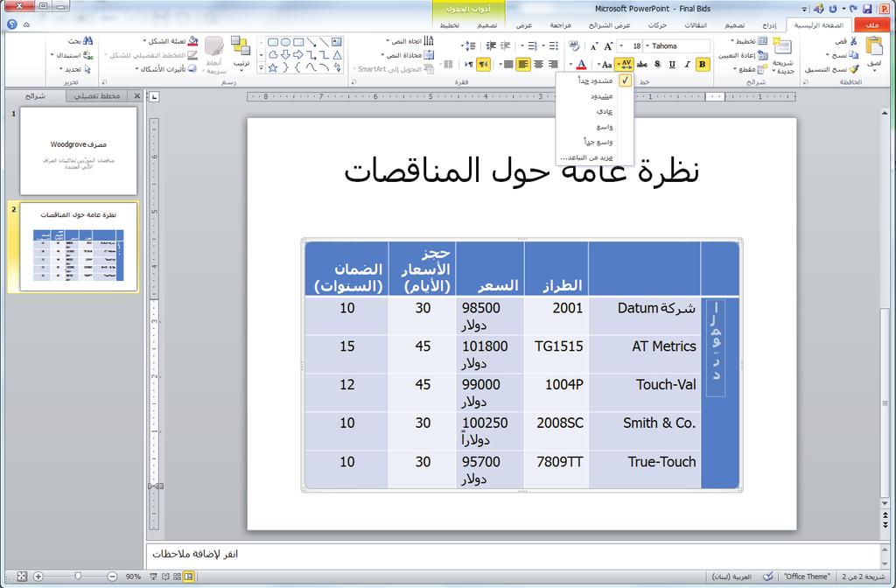This screenshot has height=588, width=896.
Task: Open the Select (تحديد) dropdown
Action: coord(75,69)
